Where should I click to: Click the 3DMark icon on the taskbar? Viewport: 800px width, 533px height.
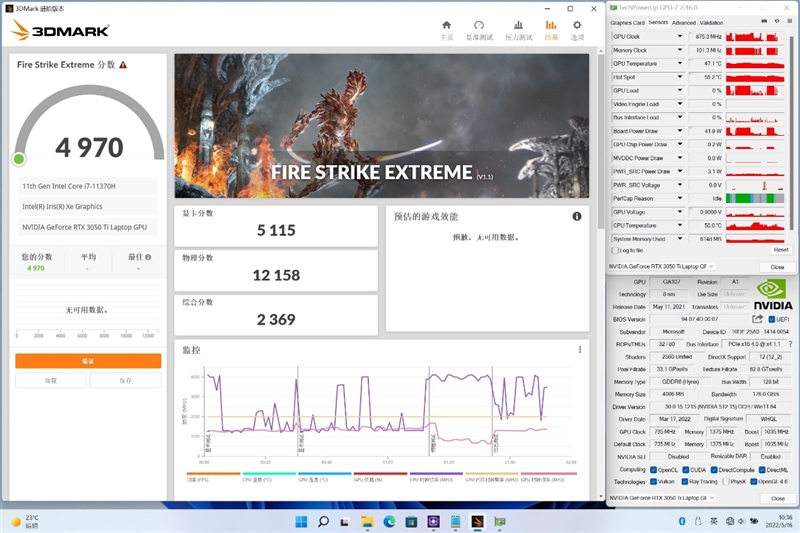pos(478,521)
